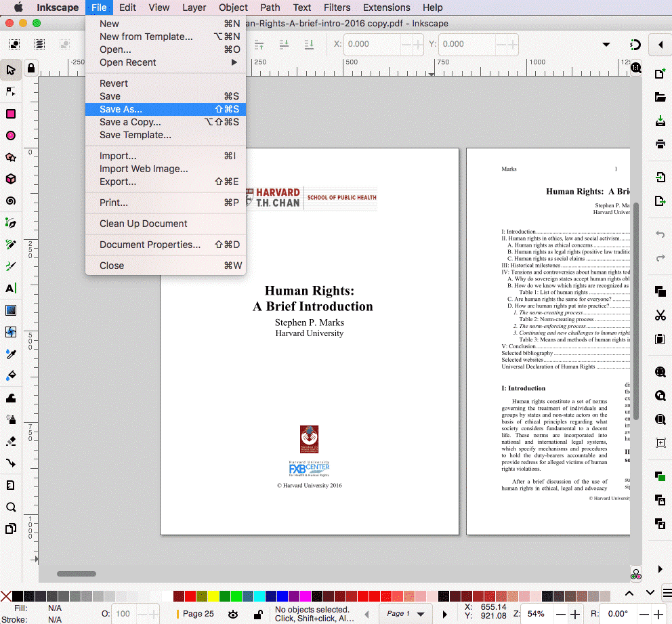Choose Document Properties... menu entry
This screenshot has width=672, height=624.
click(x=165, y=245)
